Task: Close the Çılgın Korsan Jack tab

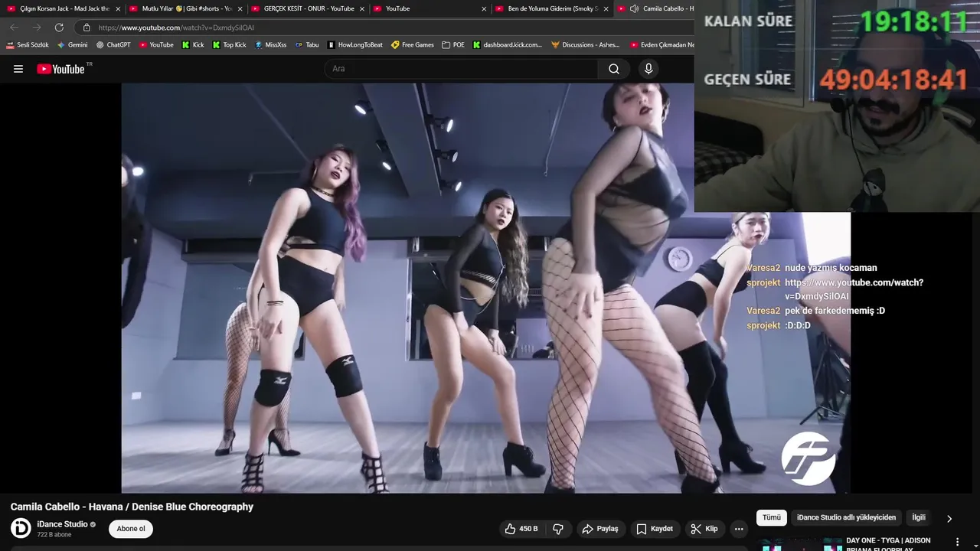Action: point(118,8)
